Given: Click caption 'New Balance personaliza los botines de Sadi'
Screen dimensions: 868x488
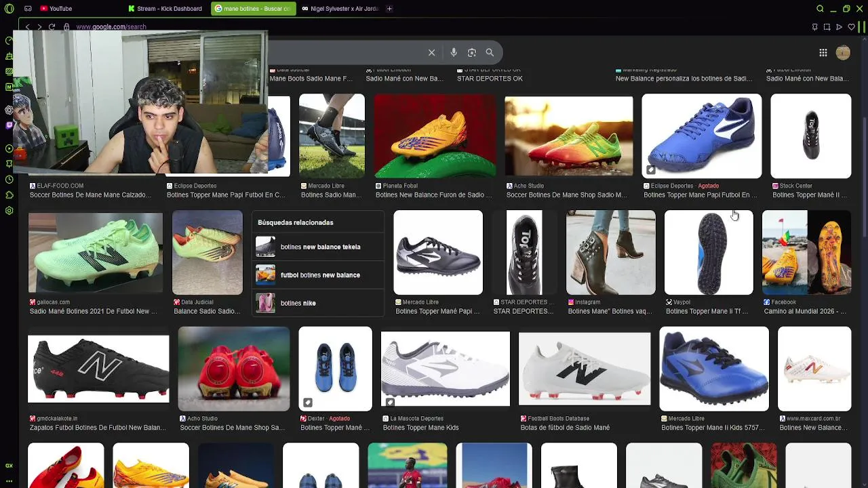Looking at the screenshot, I should point(684,79).
